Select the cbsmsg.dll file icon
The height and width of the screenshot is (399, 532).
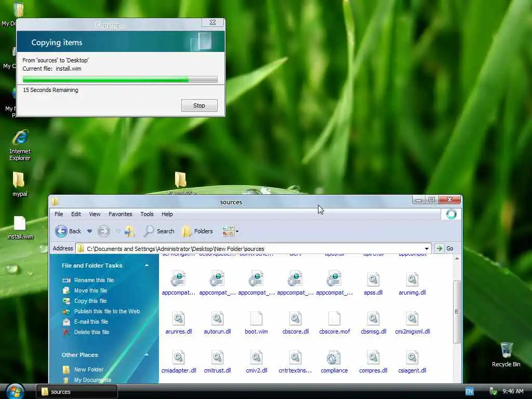[x=373, y=318]
